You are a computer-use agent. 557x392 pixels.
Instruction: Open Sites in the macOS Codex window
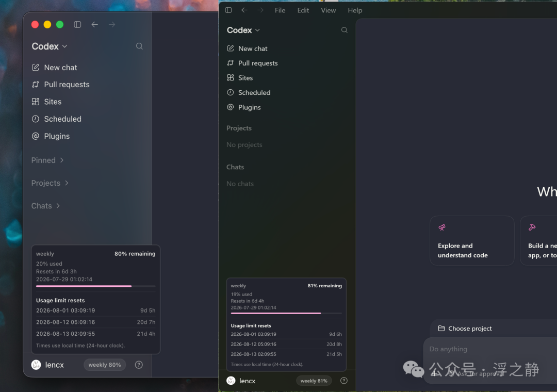(46, 102)
